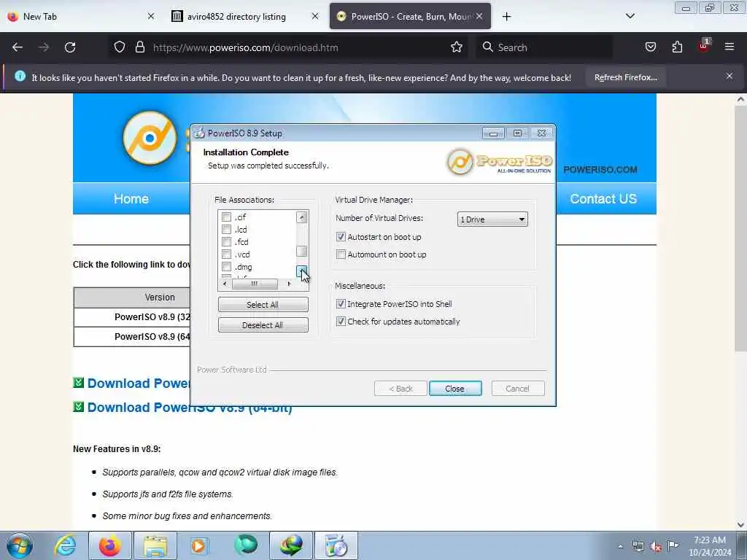Click the page scrollbar thumb
Viewport: 747px width, 560px height.
[x=740, y=228]
